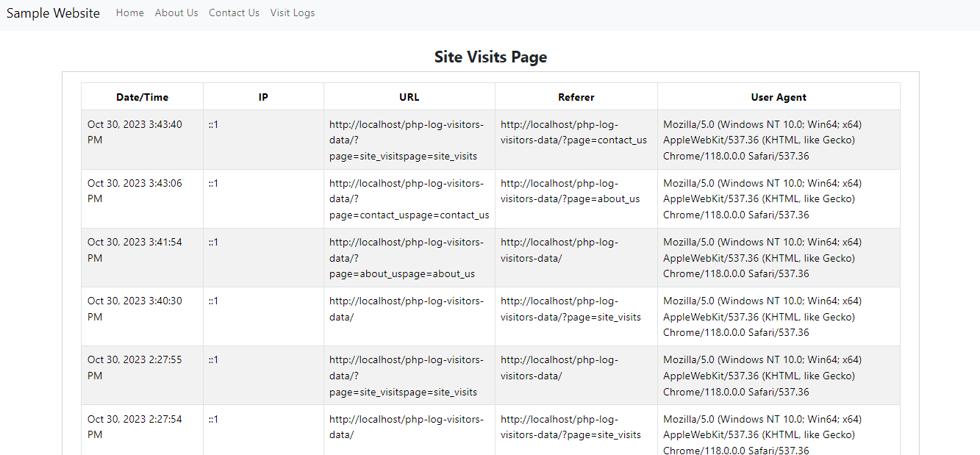Select the IP cell in the 3:40:30 PM row
This screenshot has height=455, width=980.
pyautogui.click(x=213, y=301)
